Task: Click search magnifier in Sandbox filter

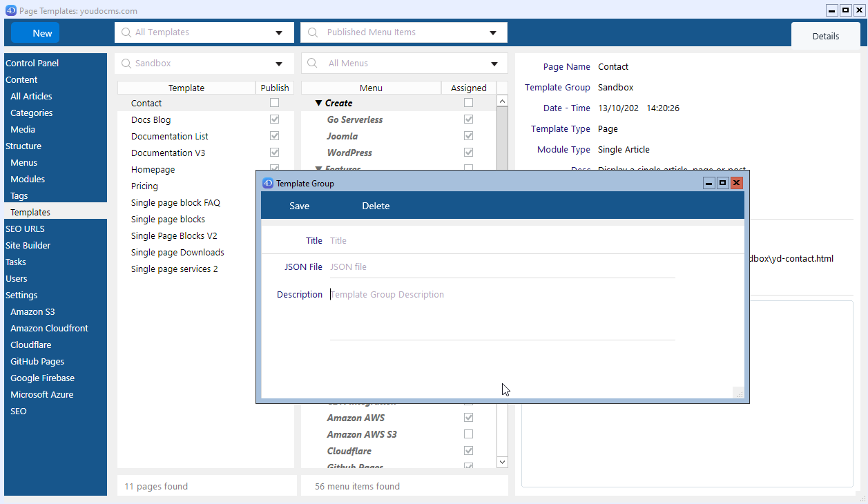Action: tap(126, 64)
